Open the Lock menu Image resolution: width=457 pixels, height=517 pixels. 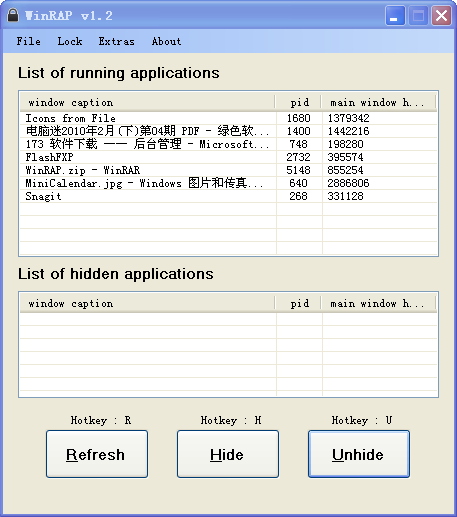pyautogui.click(x=70, y=41)
